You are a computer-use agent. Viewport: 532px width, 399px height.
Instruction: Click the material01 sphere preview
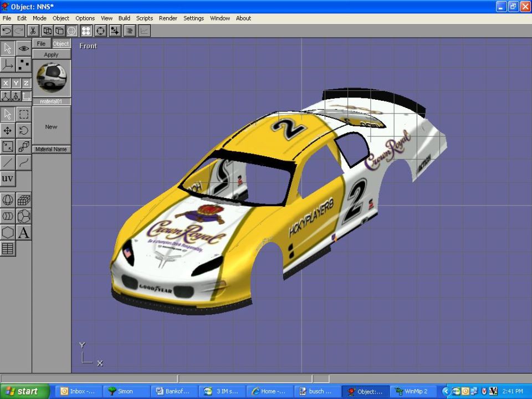click(x=52, y=78)
